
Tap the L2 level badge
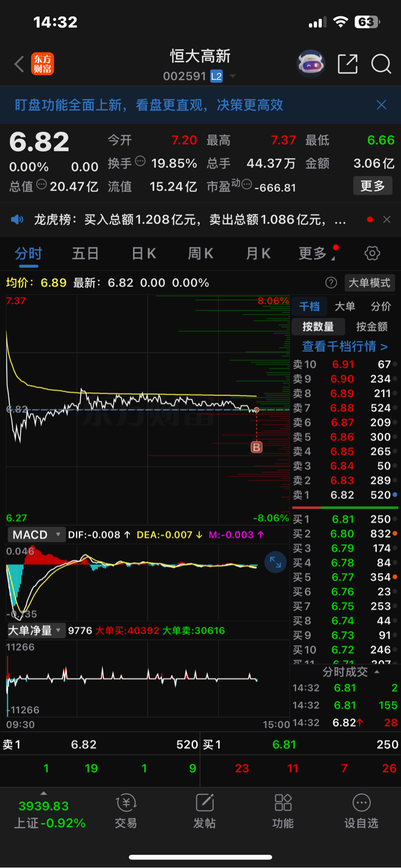216,76
